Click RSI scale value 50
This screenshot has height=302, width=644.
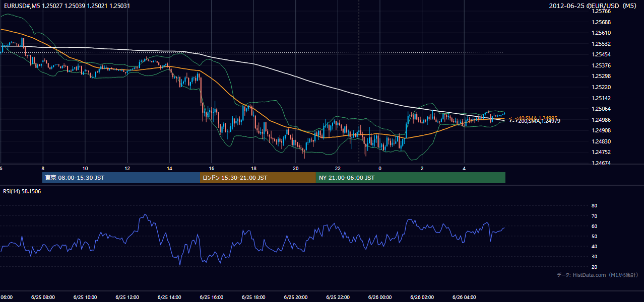(x=594, y=236)
